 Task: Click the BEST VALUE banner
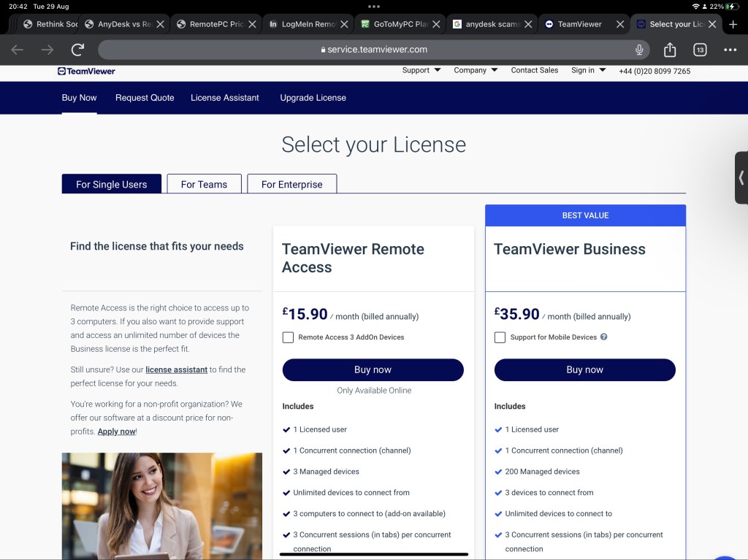585,215
